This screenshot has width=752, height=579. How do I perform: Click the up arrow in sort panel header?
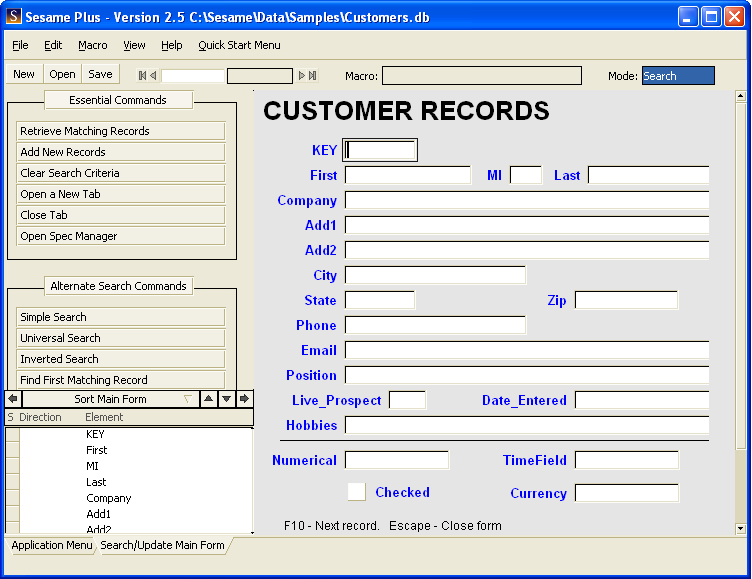[209, 399]
